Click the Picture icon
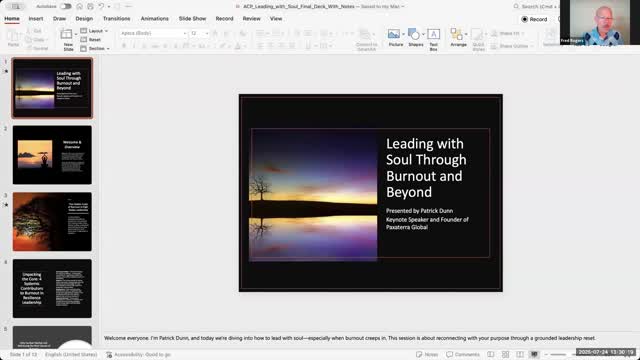 [x=394, y=34]
